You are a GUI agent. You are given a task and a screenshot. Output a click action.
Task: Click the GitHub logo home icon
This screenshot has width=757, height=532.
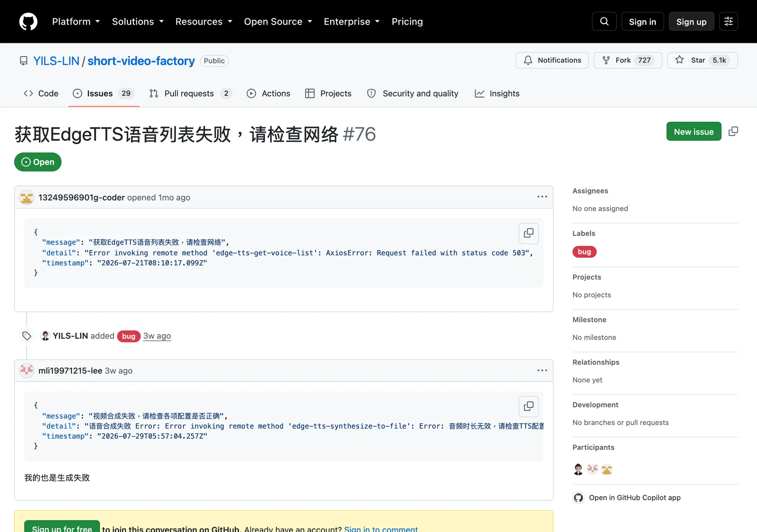28,22
